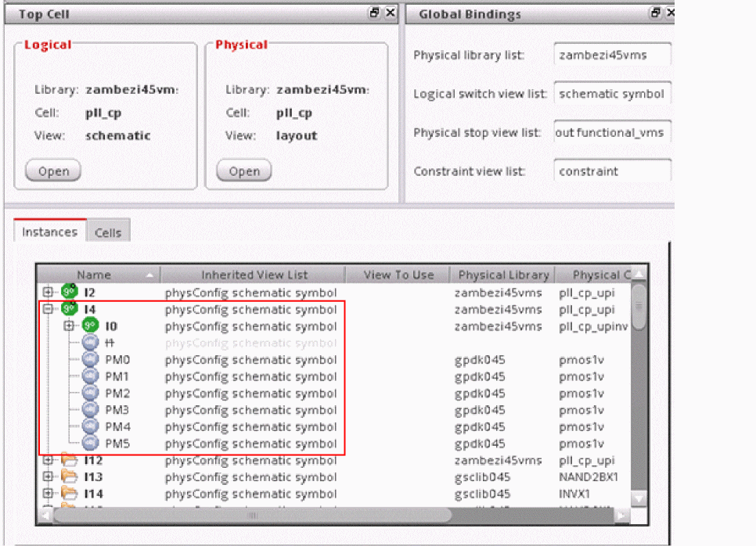Click the table's scroll right arrow
Screen dimensions: 756x546
tap(621, 515)
